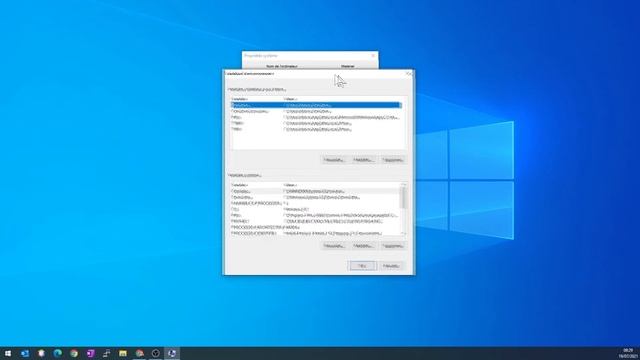Select the ComSpec system variable row
The width and height of the screenshot is (640, 360).
pos(316,191)
